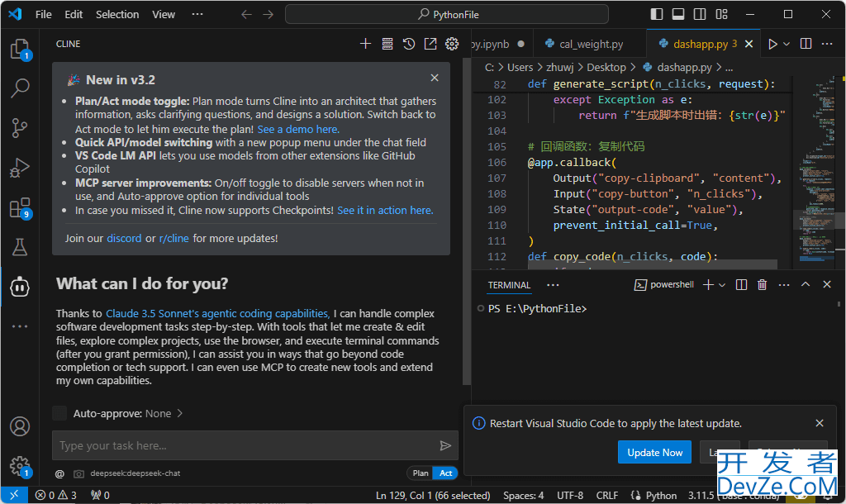Image resolution: width=846 pixels, height=504 pixels.
Task: Select the TERMINAL panel tab
Action: 509,285
